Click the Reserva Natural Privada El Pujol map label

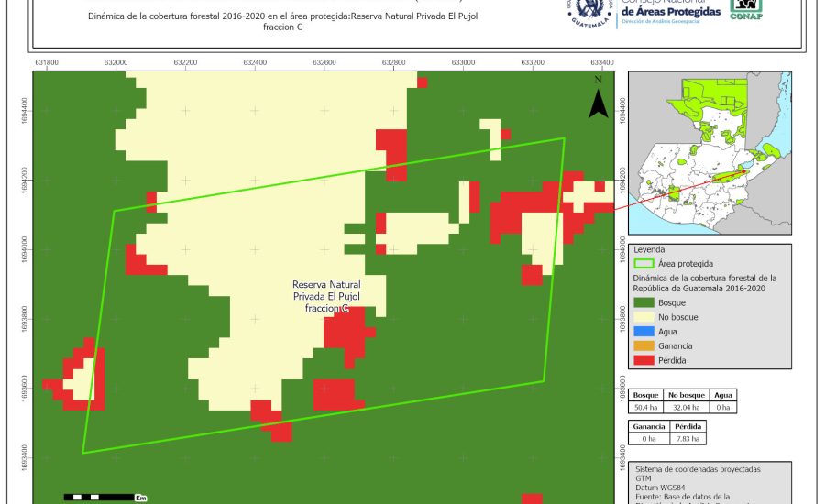326,297
